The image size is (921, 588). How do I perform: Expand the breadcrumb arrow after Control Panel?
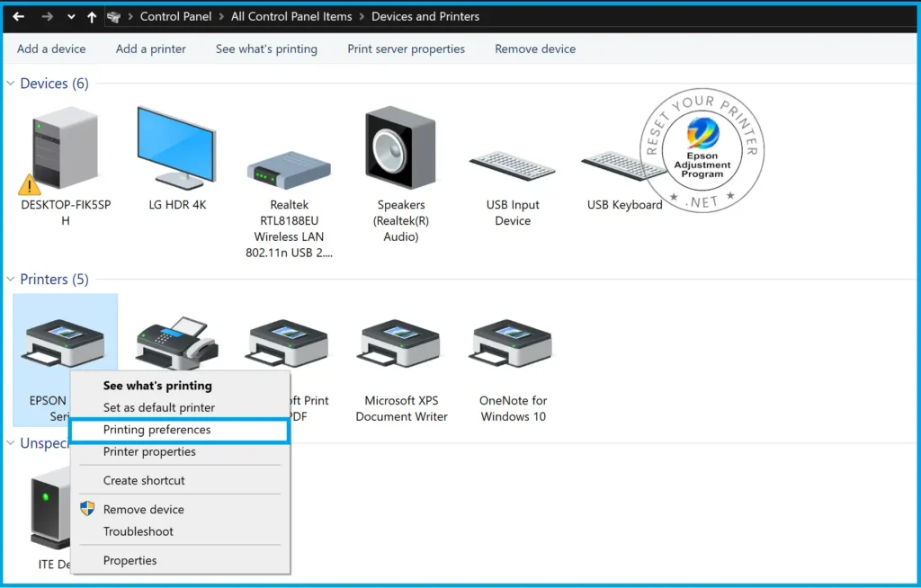pos(221,17)
